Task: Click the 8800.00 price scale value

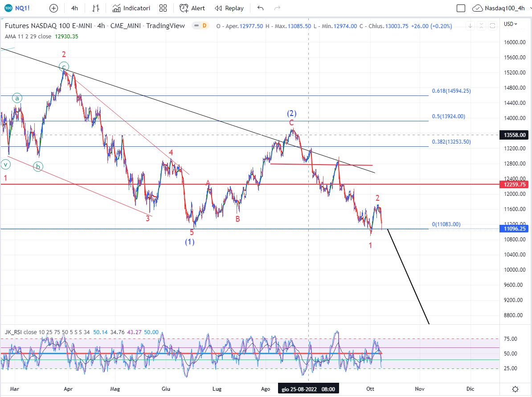Action: 513,315
